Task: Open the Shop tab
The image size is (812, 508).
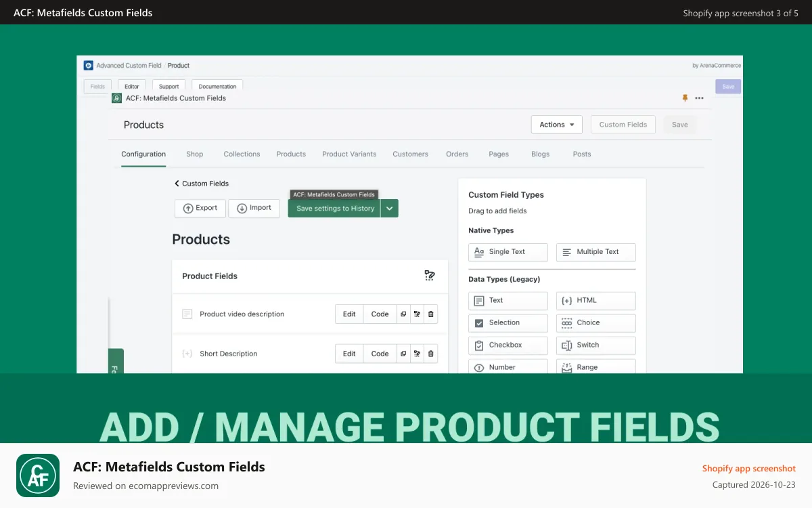Action: (195, 154)
